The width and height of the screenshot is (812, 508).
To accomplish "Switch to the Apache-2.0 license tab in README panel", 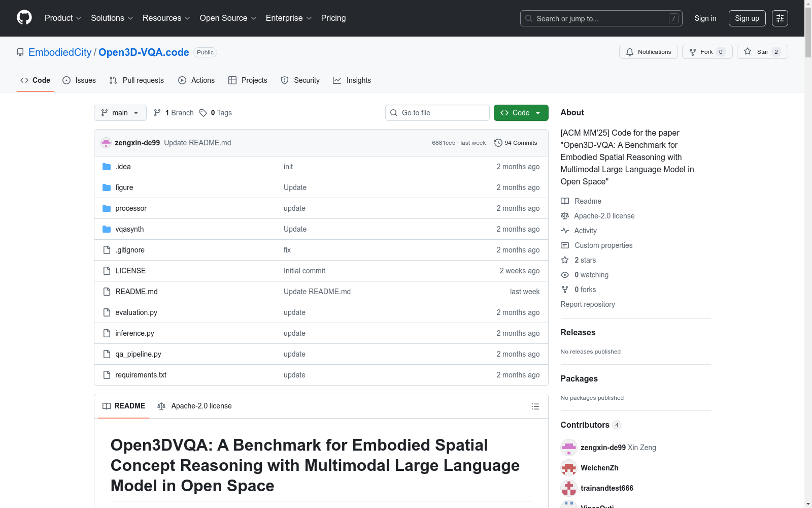I will (x=195, y=406).
